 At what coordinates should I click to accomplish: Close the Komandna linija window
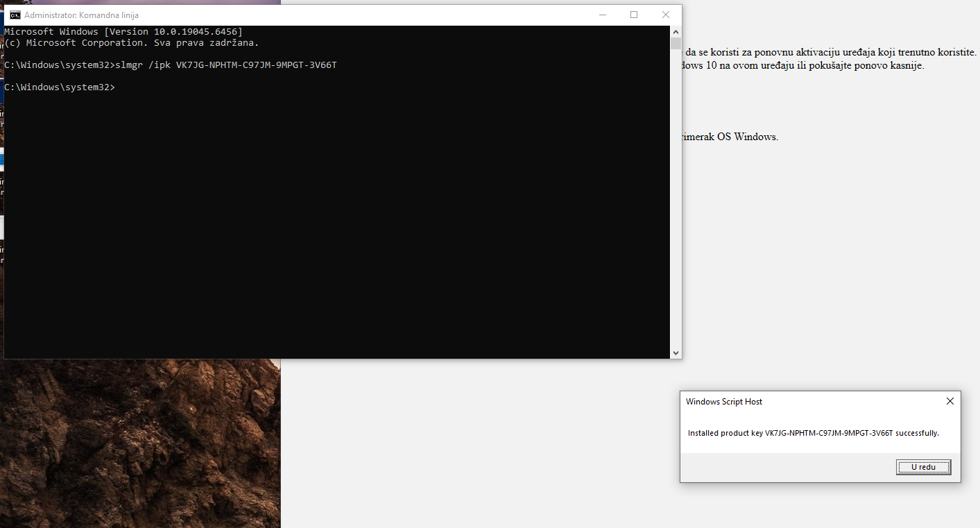pyautogui.click(x=666, y=15)
